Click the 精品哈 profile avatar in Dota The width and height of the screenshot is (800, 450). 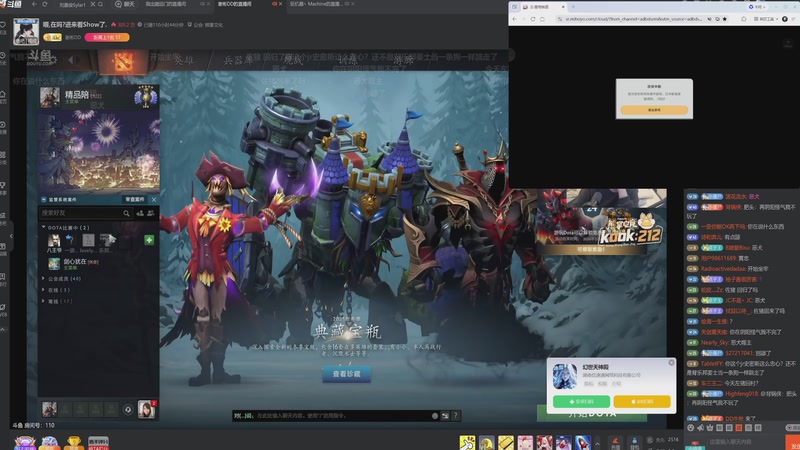coord(50,97)
